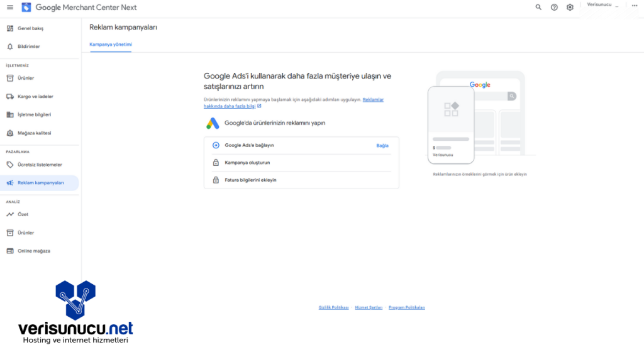The image size is (644, 362).
Task: Open the settings gear icon
Action: (x=570, y=8)
